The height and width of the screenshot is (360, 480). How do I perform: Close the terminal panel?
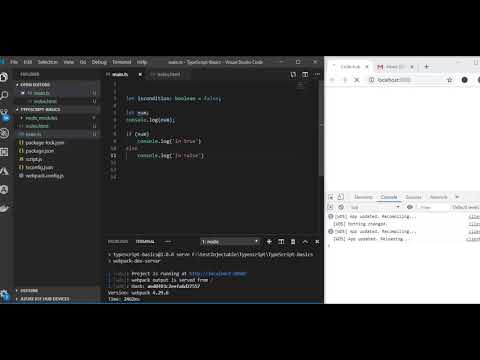pyautogui.click(x=317, y=241)
